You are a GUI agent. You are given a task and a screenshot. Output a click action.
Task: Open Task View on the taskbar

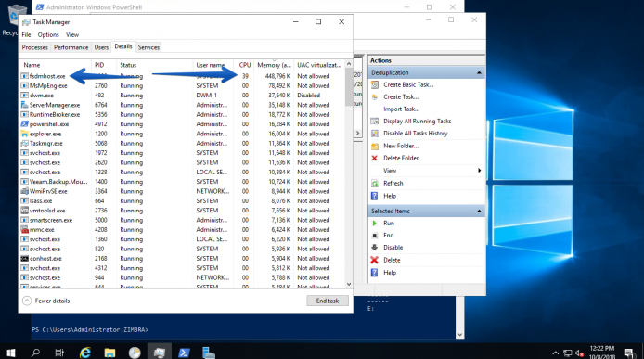tap(59, 353)
